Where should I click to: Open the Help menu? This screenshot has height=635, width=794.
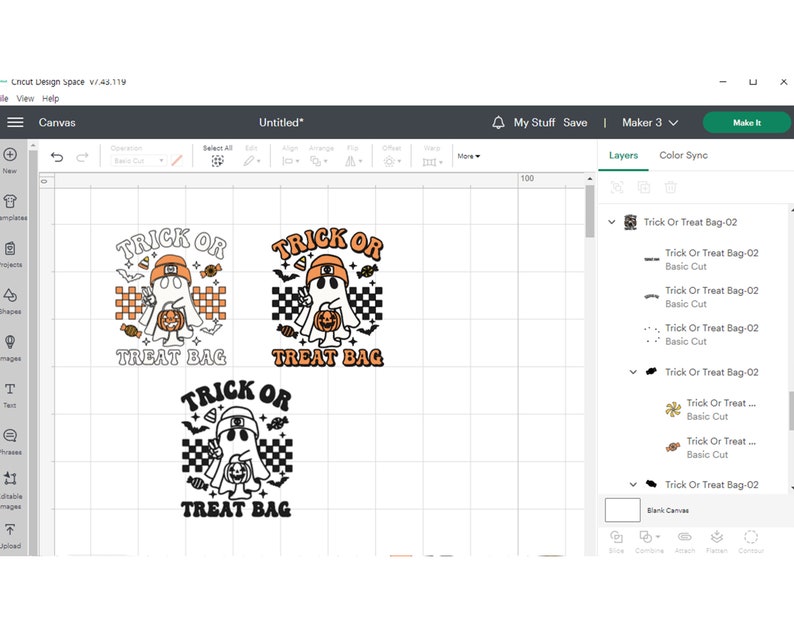click(x=51, y=98)
